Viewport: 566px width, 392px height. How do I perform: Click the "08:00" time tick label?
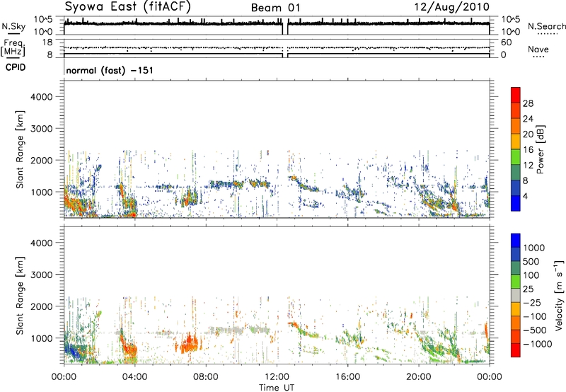coord(206,377)
